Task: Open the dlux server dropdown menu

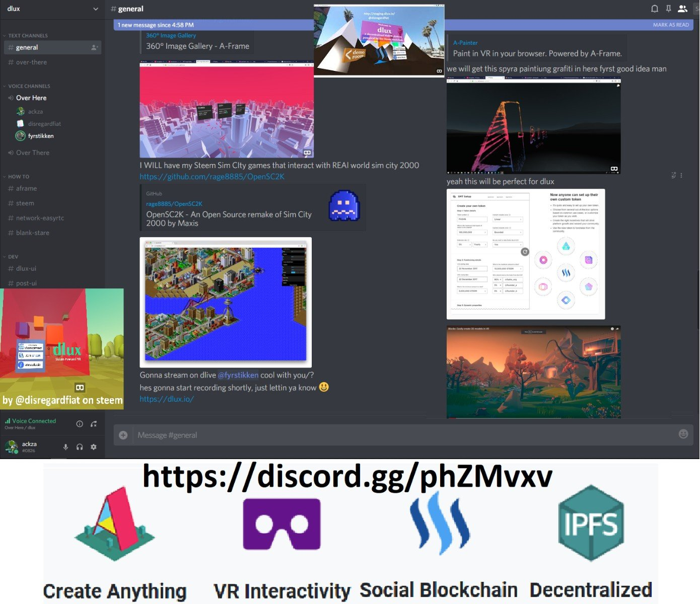Action: (96, 9)
